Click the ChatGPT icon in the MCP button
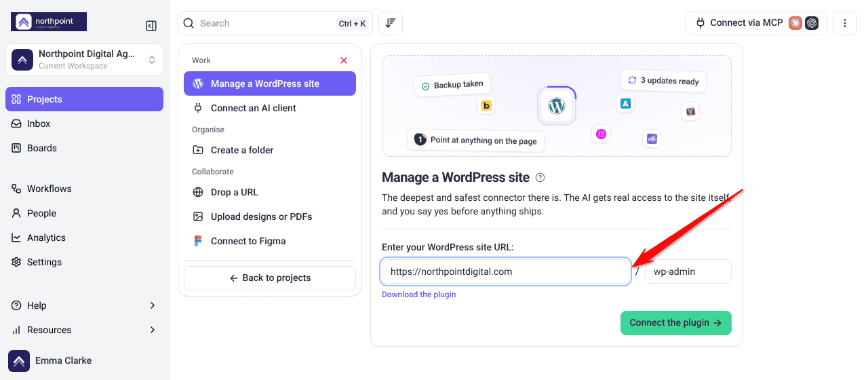 coord(812,23)
